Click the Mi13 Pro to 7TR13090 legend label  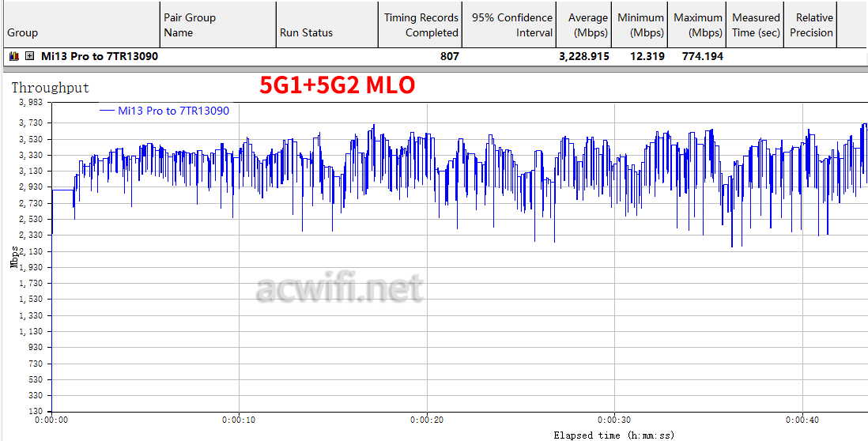174,111
